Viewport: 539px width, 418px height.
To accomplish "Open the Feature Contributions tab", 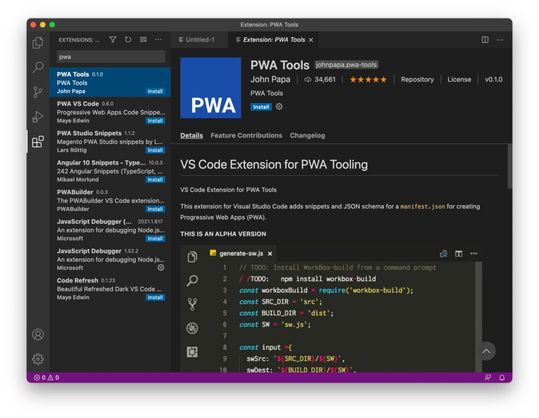I will (246, 135).
